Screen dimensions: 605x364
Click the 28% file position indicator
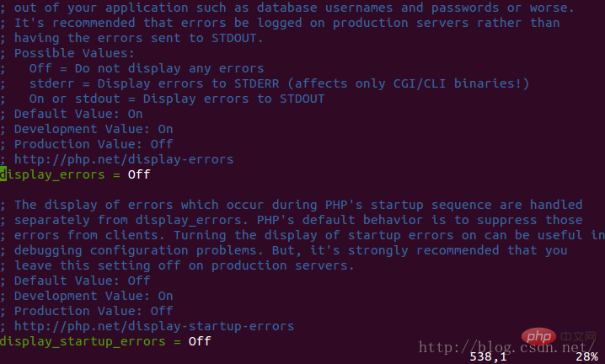tap(586, 356)
